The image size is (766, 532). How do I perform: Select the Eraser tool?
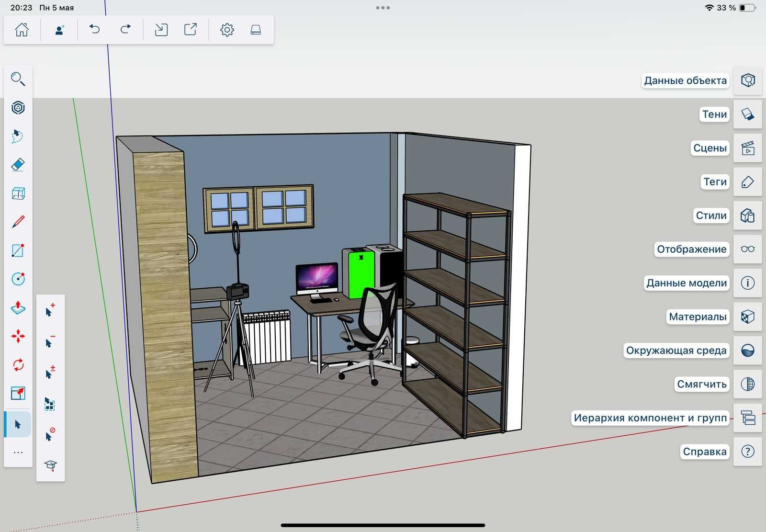tap(18, 165)
